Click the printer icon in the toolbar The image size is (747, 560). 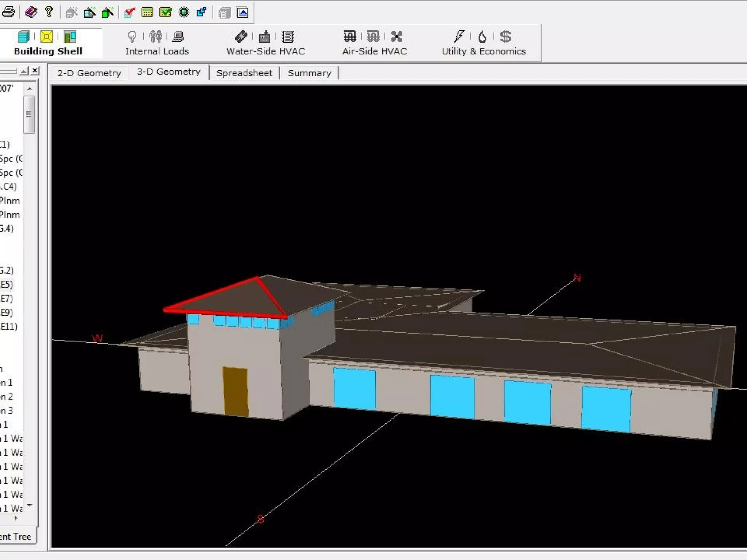click(8, 12)
